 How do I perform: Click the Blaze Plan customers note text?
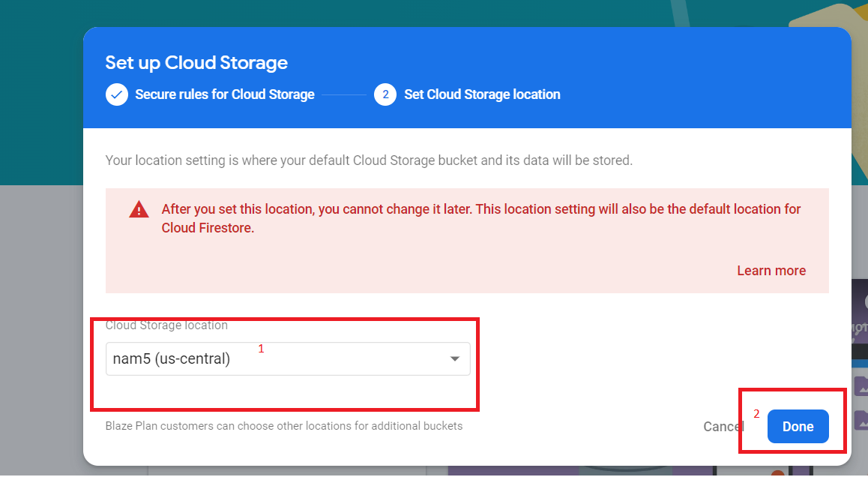click(284, 425)
